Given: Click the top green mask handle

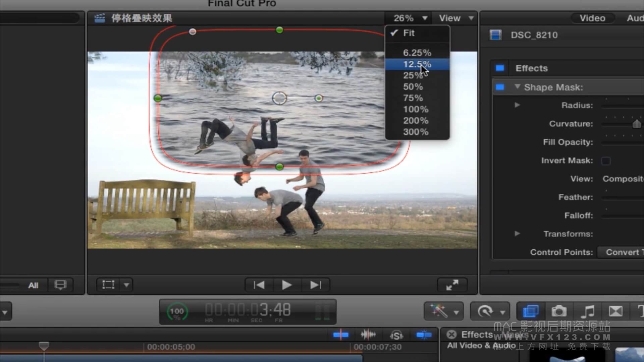Looking at the screenshot, I should [279, 30].
